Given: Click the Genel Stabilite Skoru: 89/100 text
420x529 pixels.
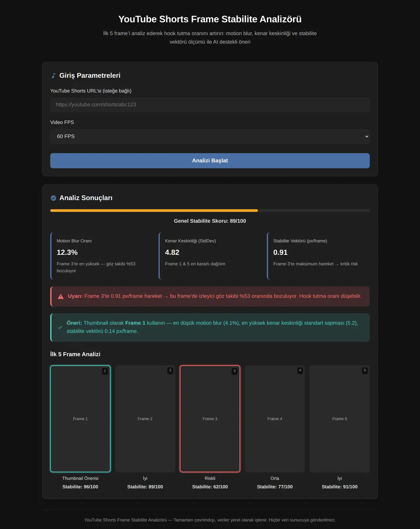Looking at the screenshot, I should point(210,221).
